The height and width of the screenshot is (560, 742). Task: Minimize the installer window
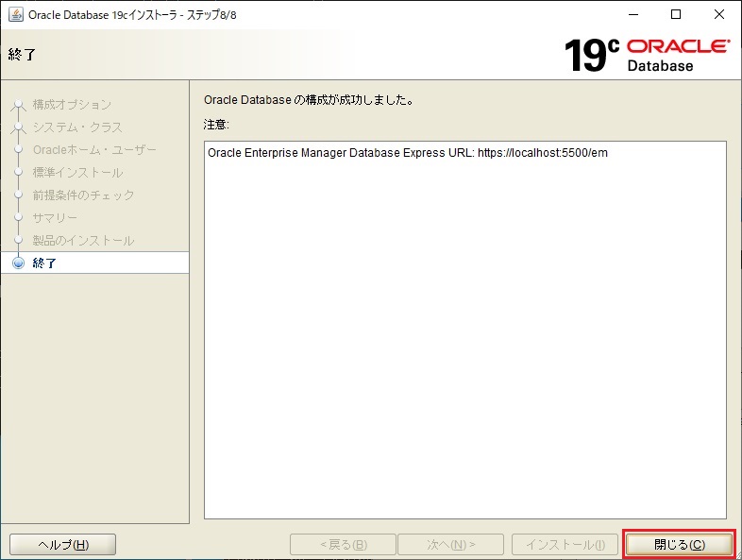click(x=632, y=14)
